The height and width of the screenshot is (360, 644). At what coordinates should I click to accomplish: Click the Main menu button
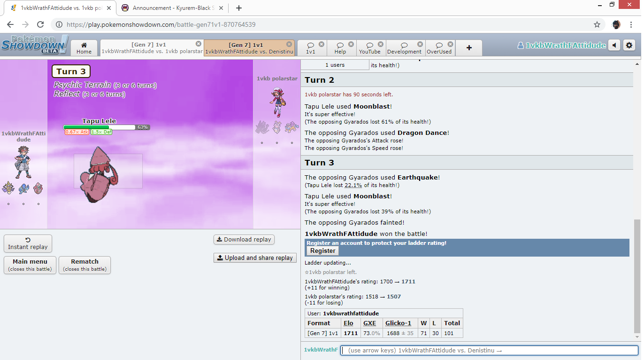coord(30,265)
